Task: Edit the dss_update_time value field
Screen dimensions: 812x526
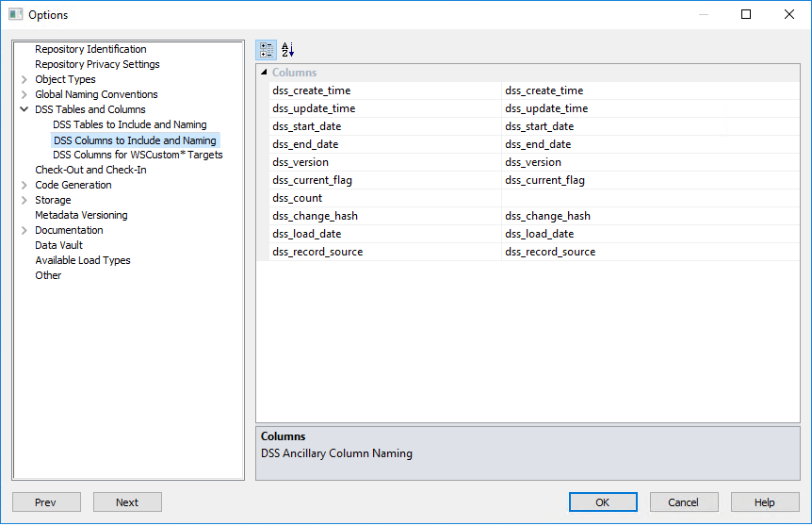Action: (x=650, y=108)
